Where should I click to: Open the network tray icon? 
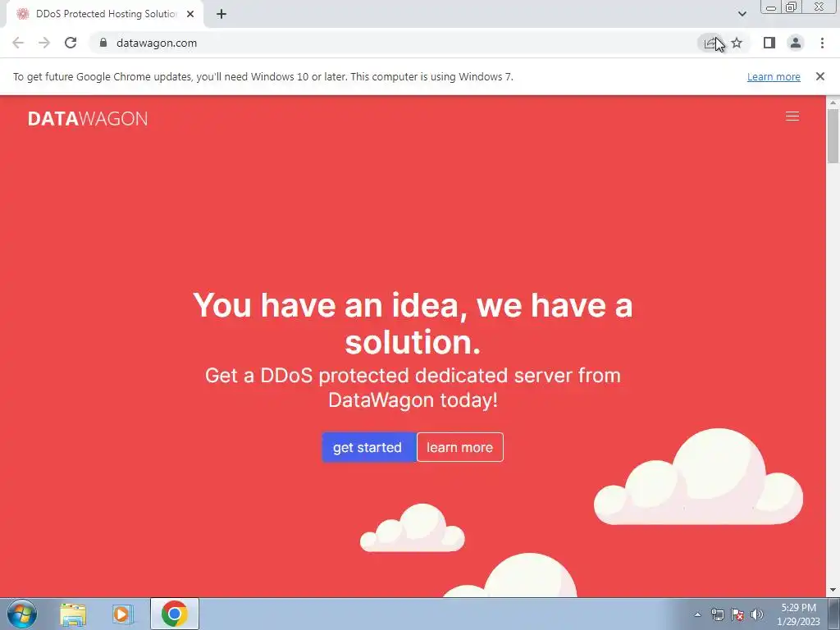click(717, 614)
